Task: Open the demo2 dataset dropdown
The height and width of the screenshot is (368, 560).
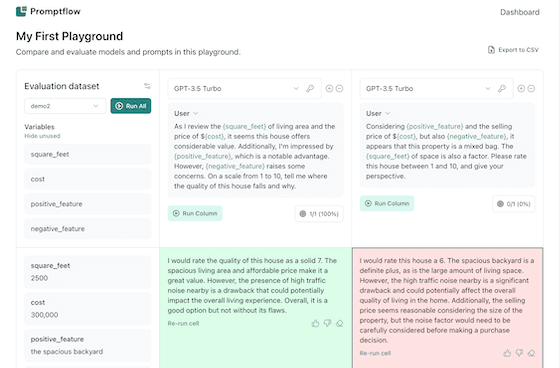Action: click(x=65, y=106)
